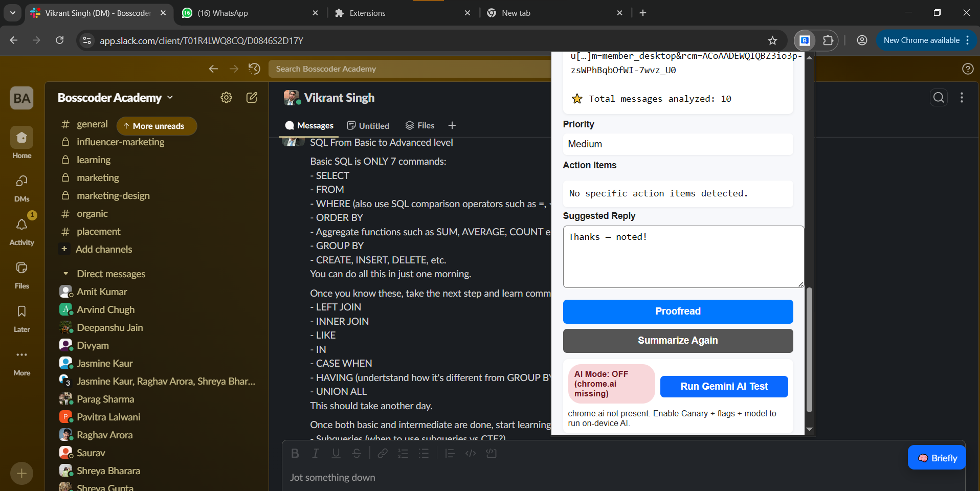Insert link in message composer
This screenshot has width=980, height=491.
coord(383,453)
